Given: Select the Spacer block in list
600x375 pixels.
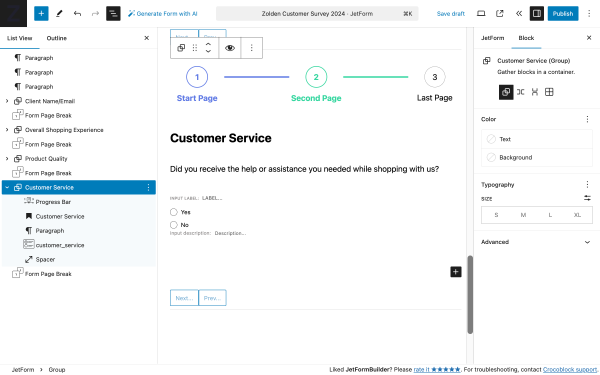Looking at the screenshot, I should [x=79, y=259].
